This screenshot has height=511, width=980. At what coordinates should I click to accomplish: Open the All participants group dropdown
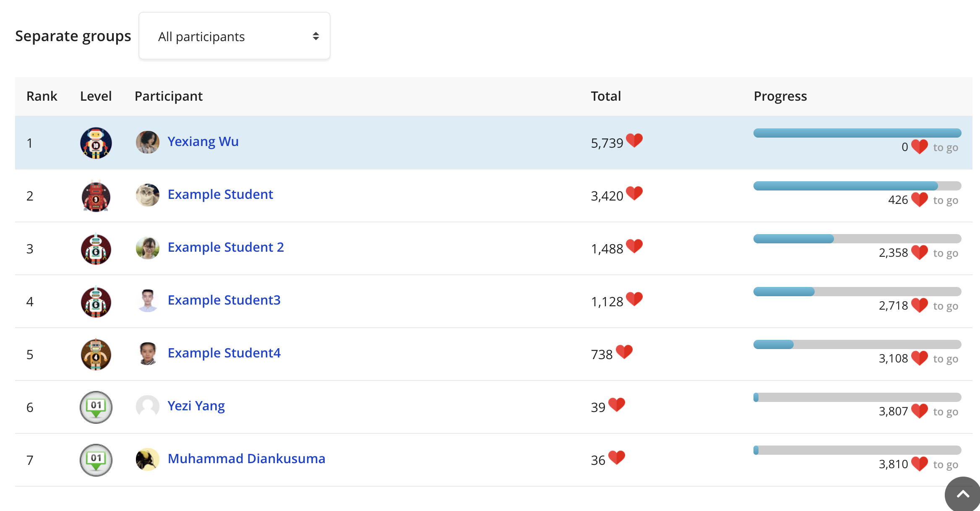pos(234,36)
